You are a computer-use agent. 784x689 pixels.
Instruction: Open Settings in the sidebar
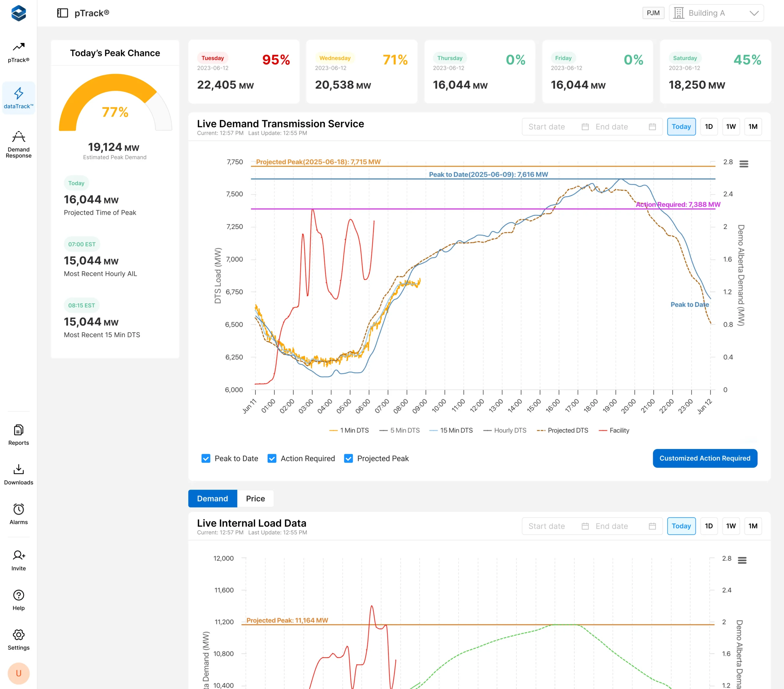pyautogui.click(x=18, y=640)
